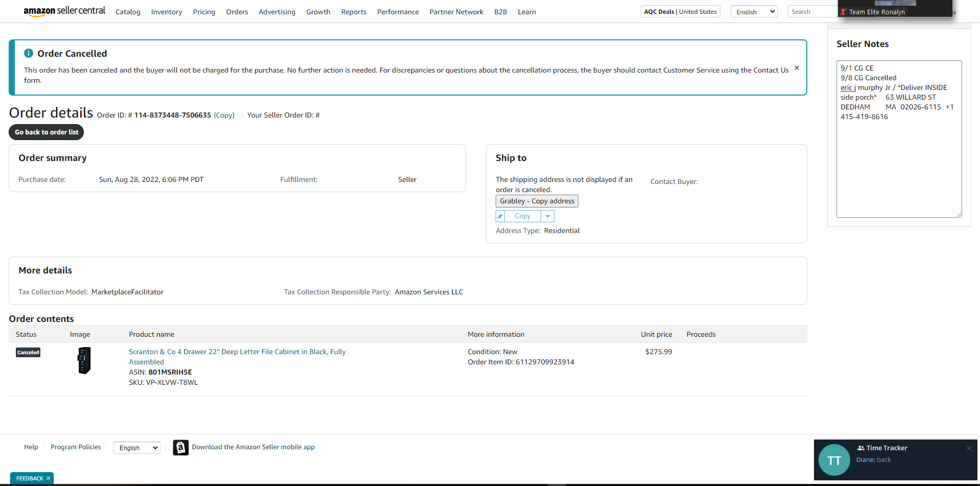The height and width of the screenshot is (486, 980).
Task: Open the header language dropdown
Action: [754, 12]
